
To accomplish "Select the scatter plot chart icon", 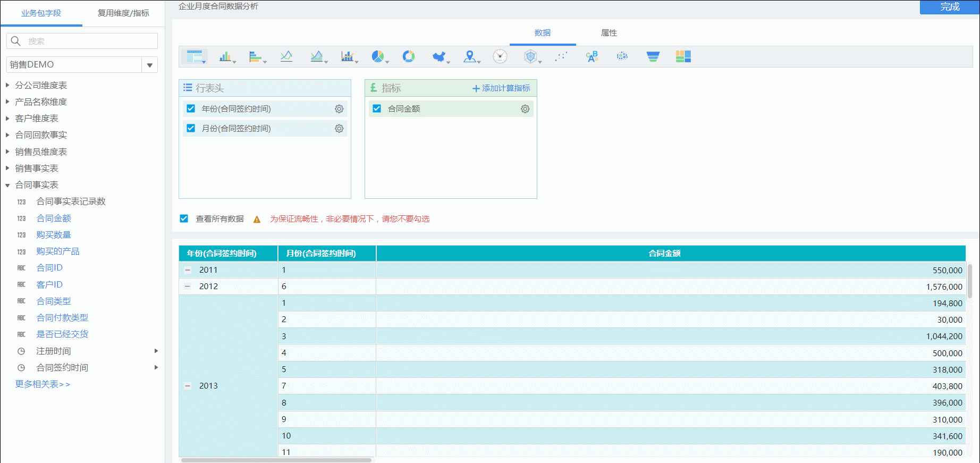I will [x=561, y=56].
